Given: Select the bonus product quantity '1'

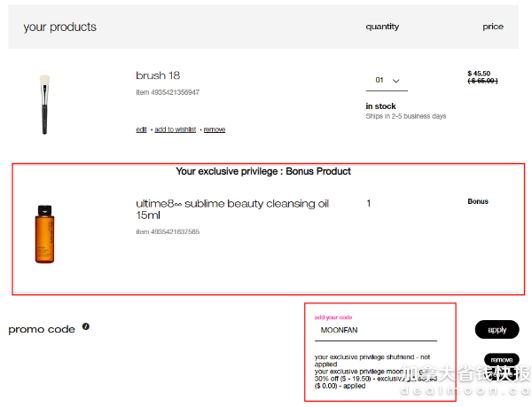Looking at the screenshot, I should coord(369,204).
